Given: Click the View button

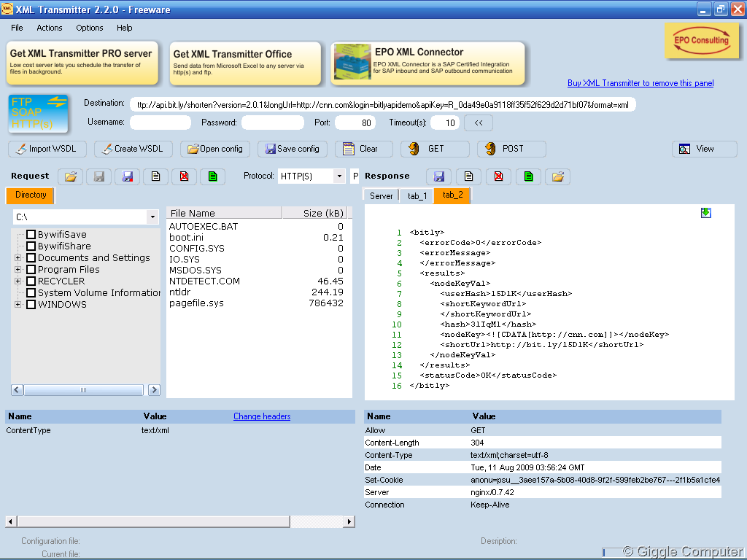Looking at the screenshot, I should point(705,149).
